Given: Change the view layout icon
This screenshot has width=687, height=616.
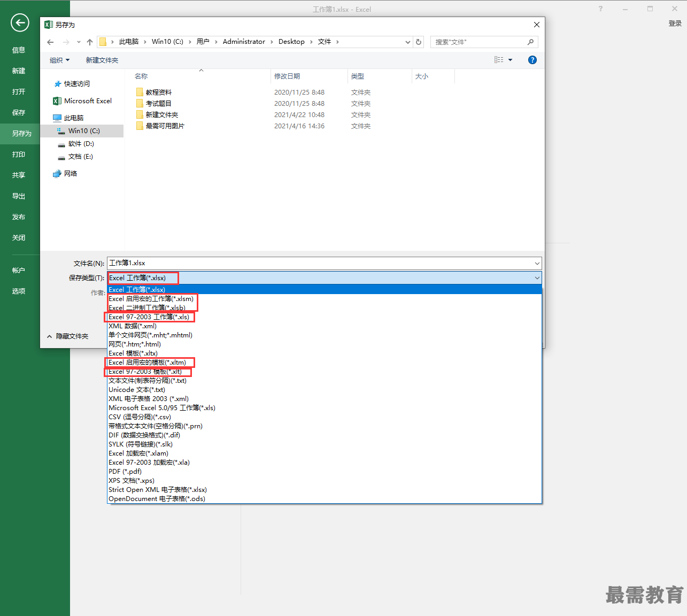Looking at the screenshot, I should click(499, 60).
